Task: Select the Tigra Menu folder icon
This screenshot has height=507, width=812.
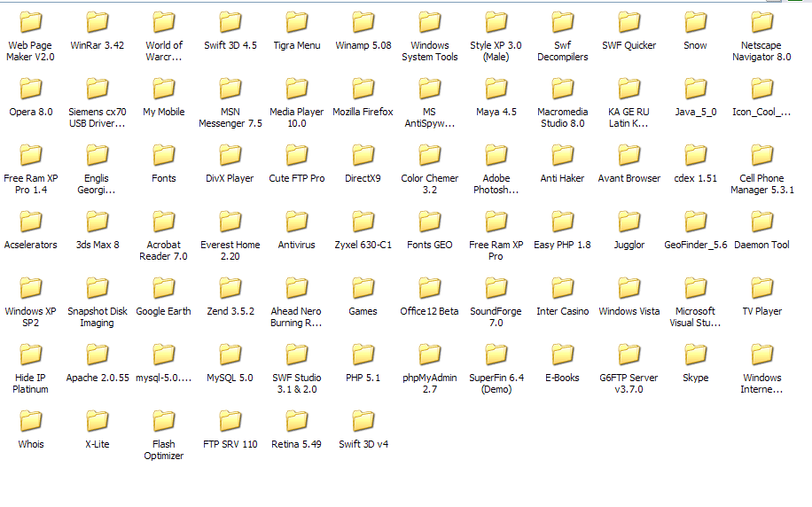Action: point(297,23)
